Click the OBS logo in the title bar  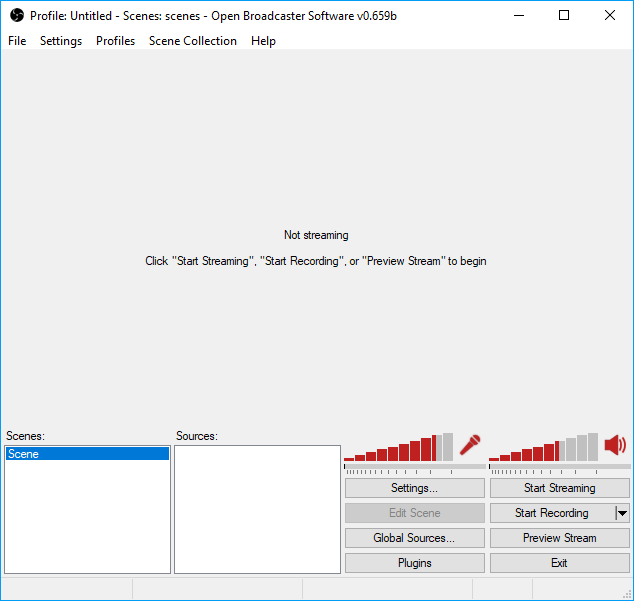click(x=17, y=15)
